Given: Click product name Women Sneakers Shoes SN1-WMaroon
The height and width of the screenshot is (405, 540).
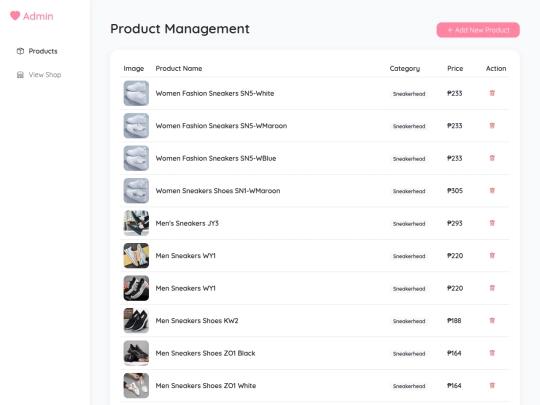Looking at the screenshot, I should [x=218, y=191].
